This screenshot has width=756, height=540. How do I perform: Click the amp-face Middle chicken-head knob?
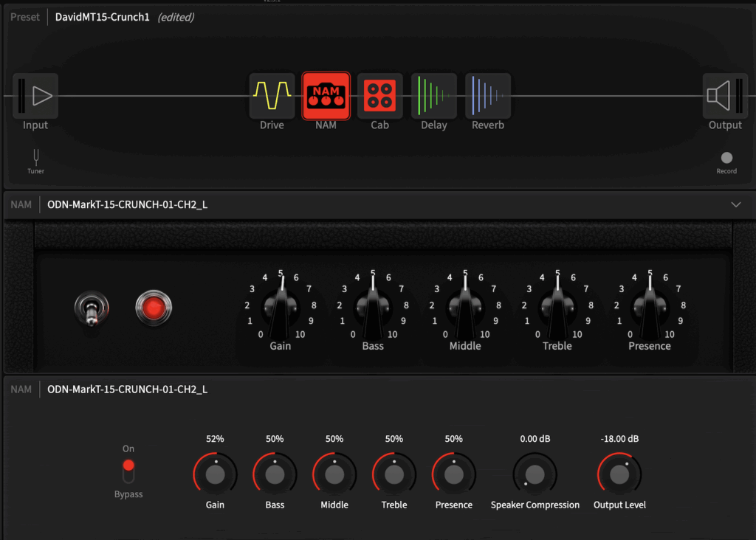(465, 307)
